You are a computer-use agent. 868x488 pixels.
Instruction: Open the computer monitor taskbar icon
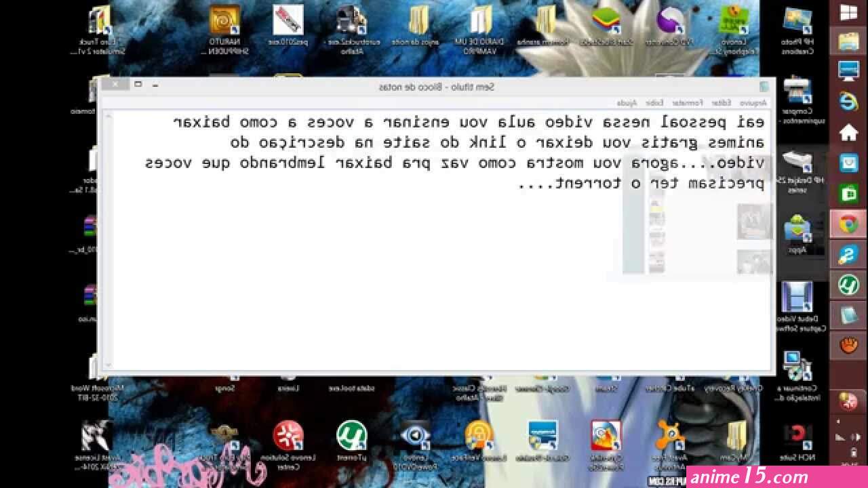pos(848,70)
